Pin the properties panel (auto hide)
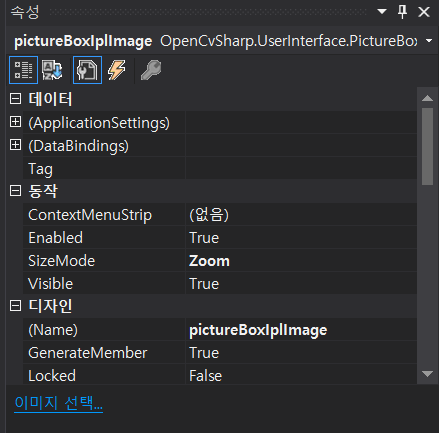 point(402,12)
